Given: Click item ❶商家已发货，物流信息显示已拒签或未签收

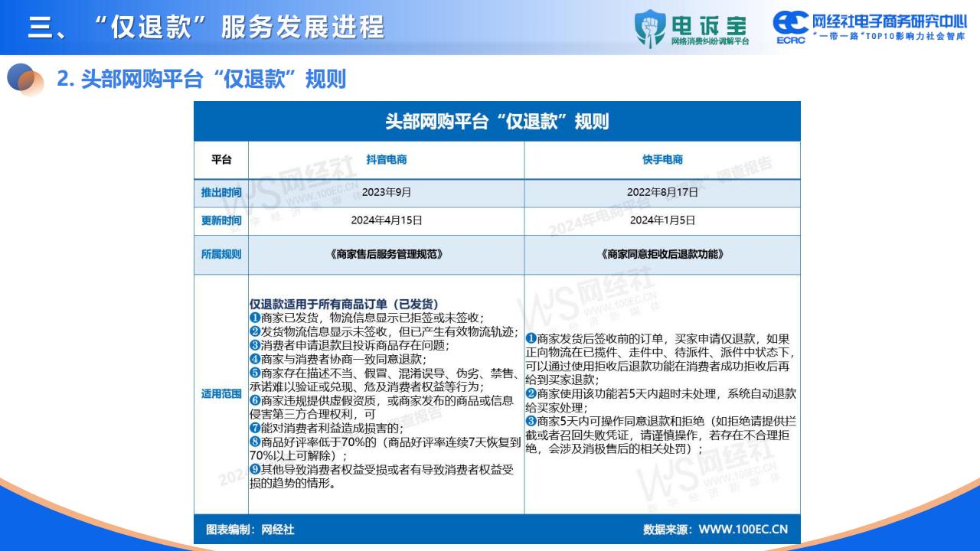Looking at the screenshot, I should pyautogui.click(x=367, y=318).
